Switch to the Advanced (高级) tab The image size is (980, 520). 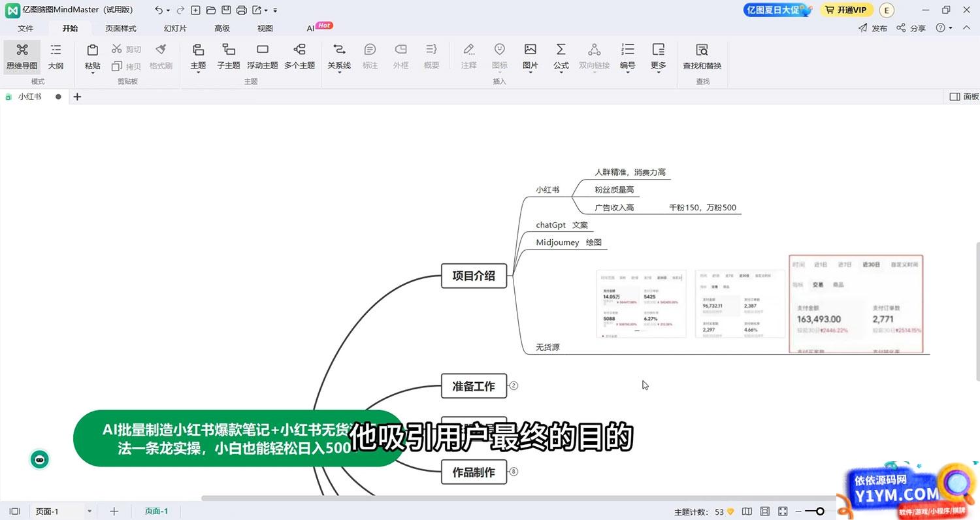pos(222,28)
